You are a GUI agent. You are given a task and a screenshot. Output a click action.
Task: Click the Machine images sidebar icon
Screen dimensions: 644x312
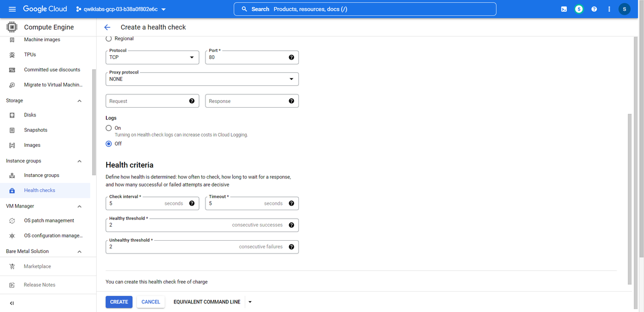click(x=12, y=40)
